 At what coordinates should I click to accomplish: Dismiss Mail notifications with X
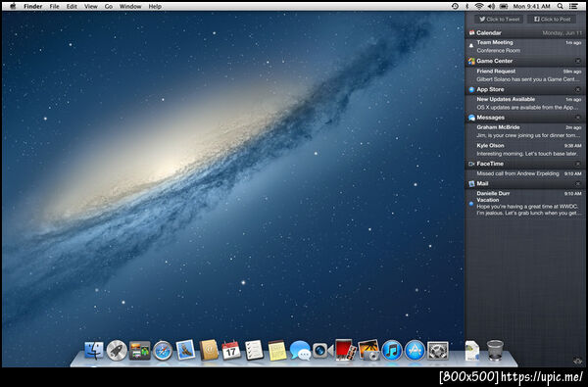(578, 184)
